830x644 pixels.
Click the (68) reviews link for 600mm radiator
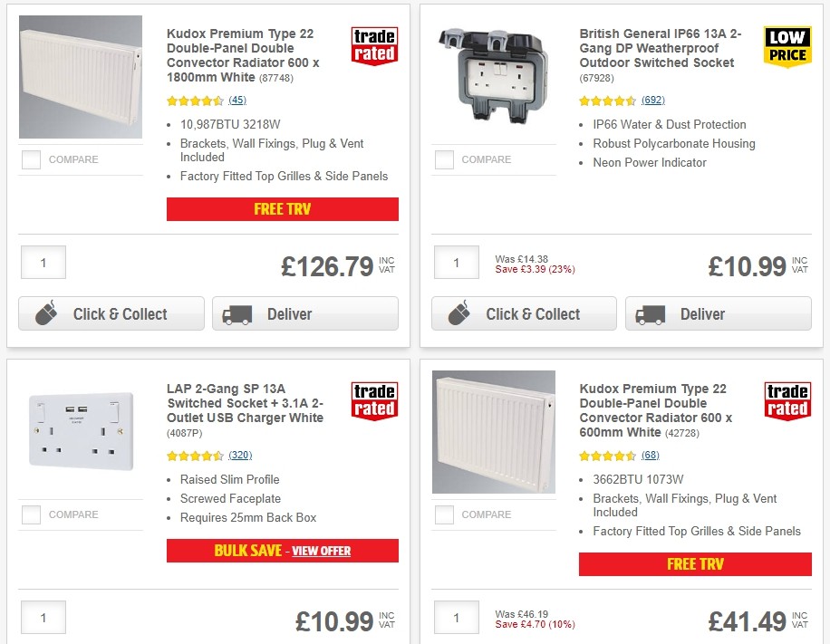(x=650, y=456)
